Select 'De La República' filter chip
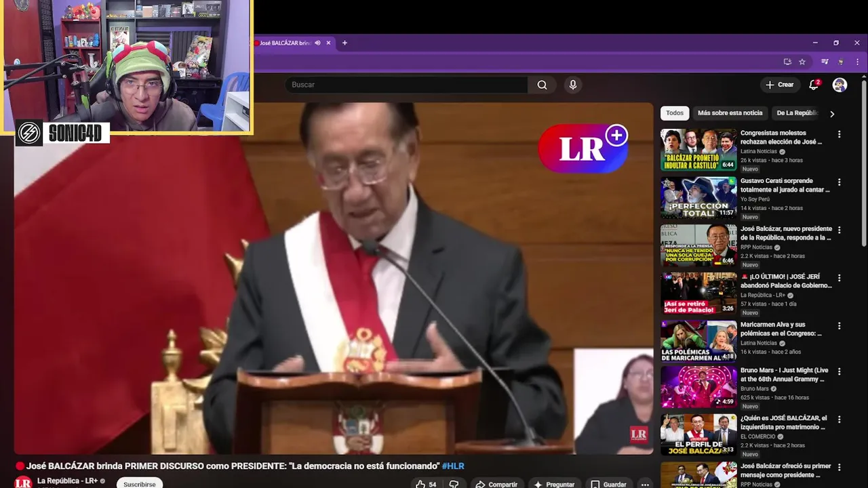The width and height of the screenshot is (868, 488). 797,113
